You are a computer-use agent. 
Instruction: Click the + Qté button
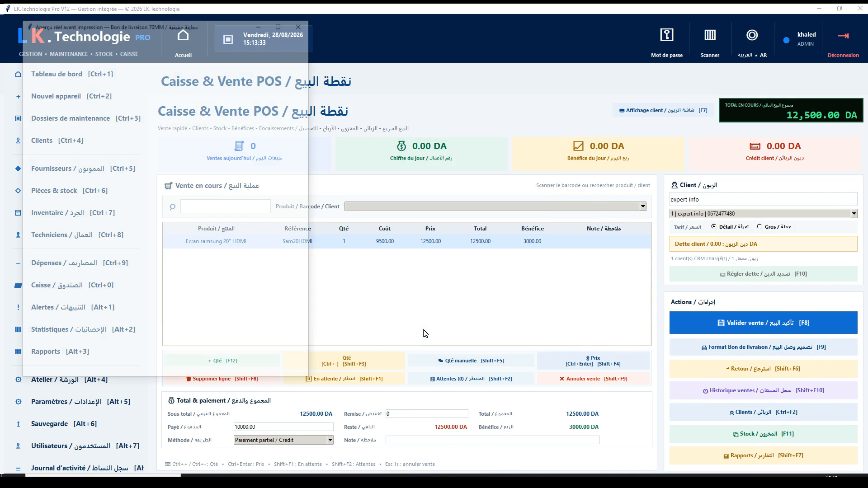click(222, 361)
